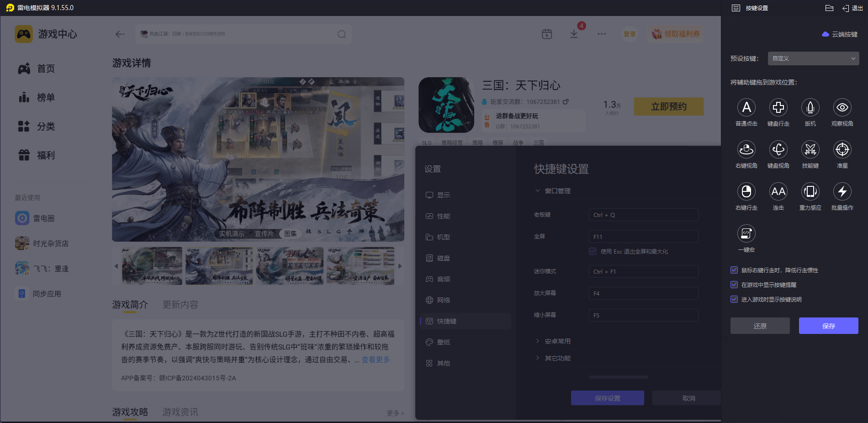Click the 扳机 trigger key icon
The image size is (868, 423).
click(x=810, y=108)
